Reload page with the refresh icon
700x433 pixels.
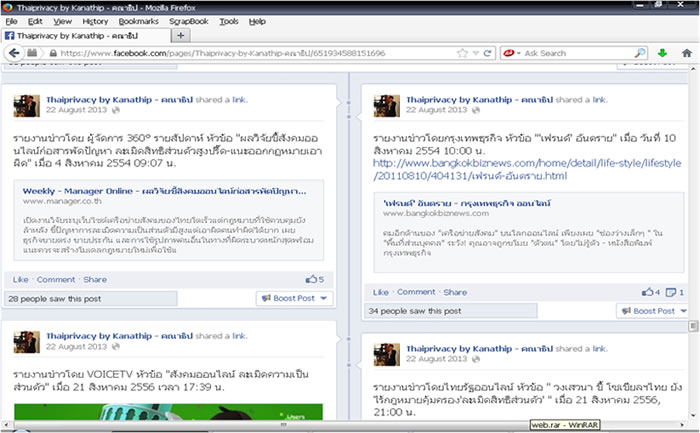488,53
